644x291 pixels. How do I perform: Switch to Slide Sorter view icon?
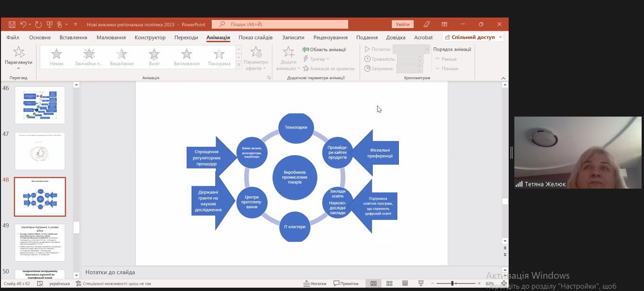point(389,283)
